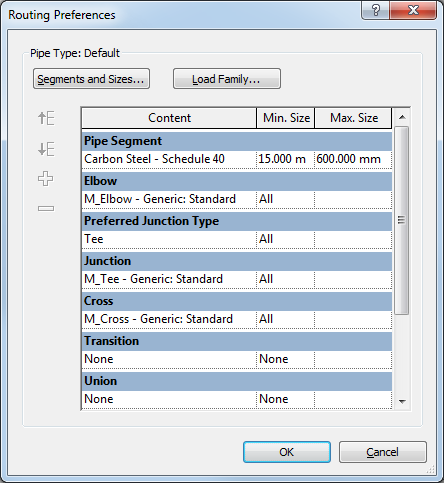
Task: Select M_Cross - Generic: Standard cell
Action: click(x=169, y=319)
